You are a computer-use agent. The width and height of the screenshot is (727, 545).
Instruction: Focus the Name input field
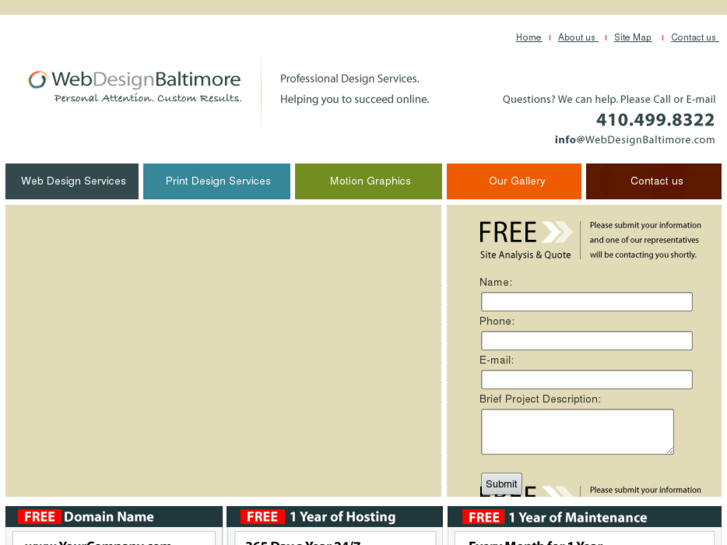(x=587, y=302)
